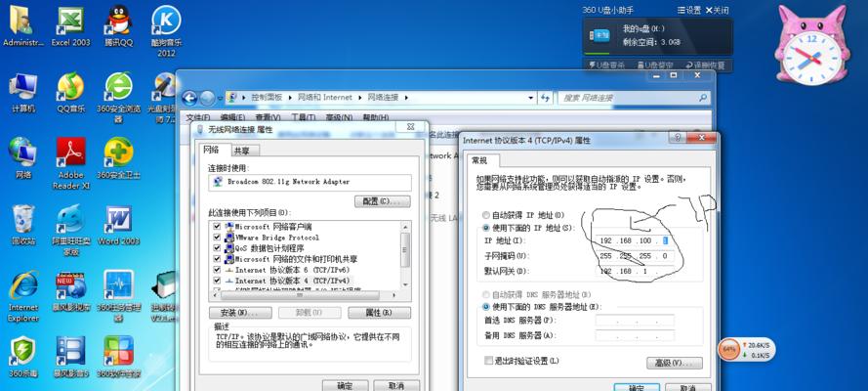Screen dimensions: 868x391
Task: Open the address bar history dropdown arrow
Action: 531,98
